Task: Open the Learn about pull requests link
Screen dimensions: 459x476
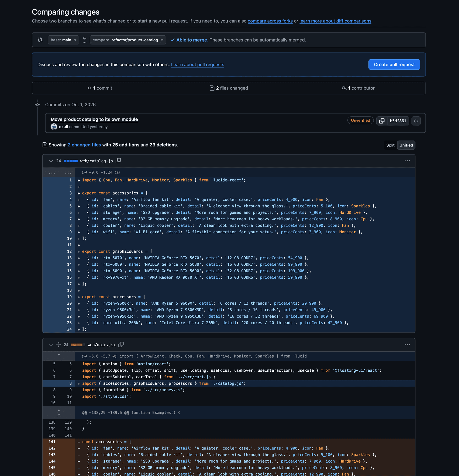Action: click(197, 65)
